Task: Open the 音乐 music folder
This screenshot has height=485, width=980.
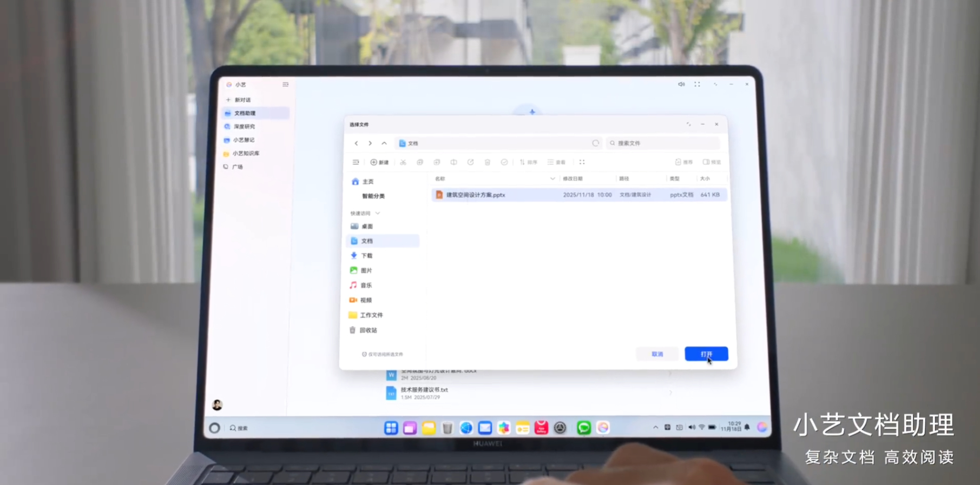Action: [x=361, y=285]
